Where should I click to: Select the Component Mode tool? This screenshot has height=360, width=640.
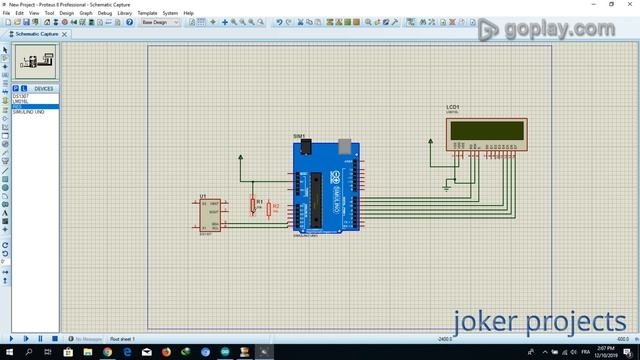(5, 58)
